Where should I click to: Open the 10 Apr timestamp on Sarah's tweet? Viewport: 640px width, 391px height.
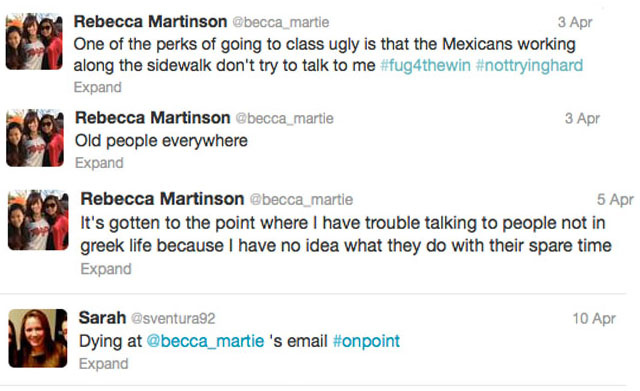tap(594, 318)
